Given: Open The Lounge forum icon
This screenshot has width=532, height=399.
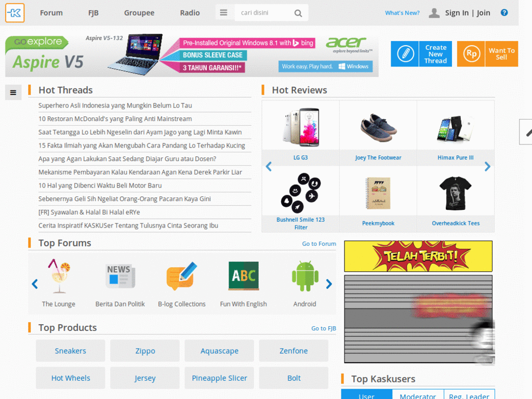Looking at the screenshot, I should pos(59,276).
